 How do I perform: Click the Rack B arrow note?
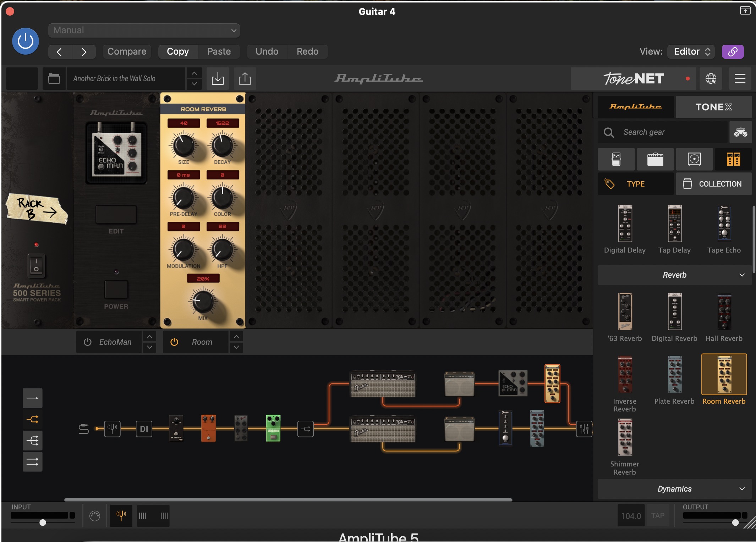(37, 209)
